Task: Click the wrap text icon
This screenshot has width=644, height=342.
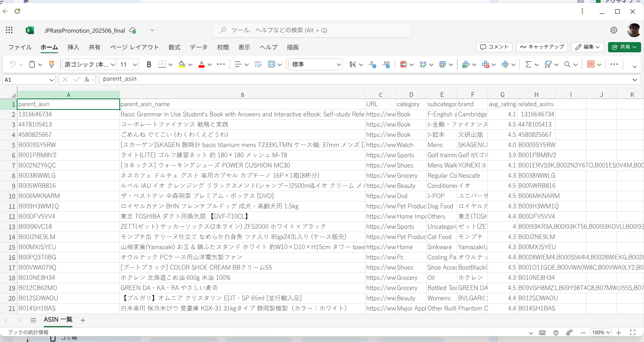Action: click(x=258, y=65)
